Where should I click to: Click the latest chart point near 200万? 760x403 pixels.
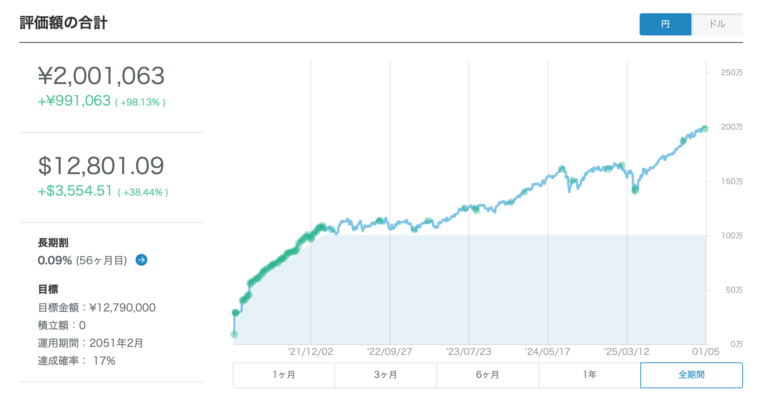pyautogui.click(x=704, y=128)
